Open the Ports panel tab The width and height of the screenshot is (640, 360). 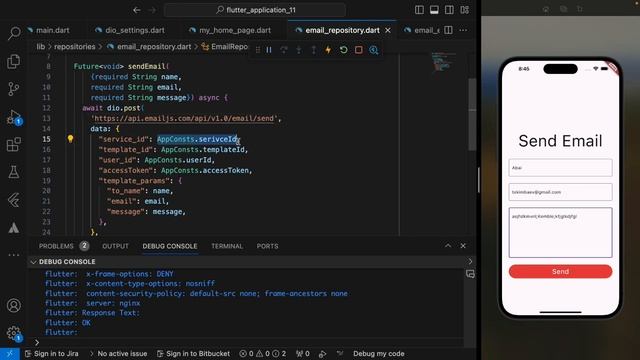click(x=267, y=246)
